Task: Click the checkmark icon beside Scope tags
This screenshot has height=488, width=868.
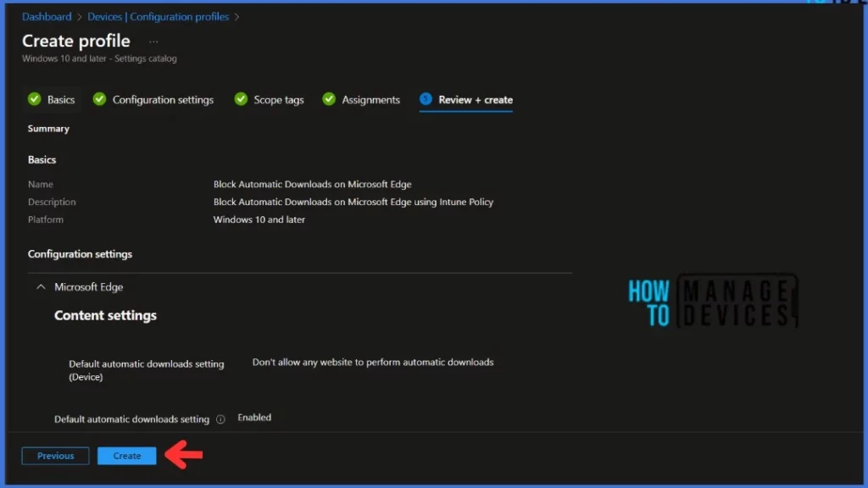Action: pos(241,99)
